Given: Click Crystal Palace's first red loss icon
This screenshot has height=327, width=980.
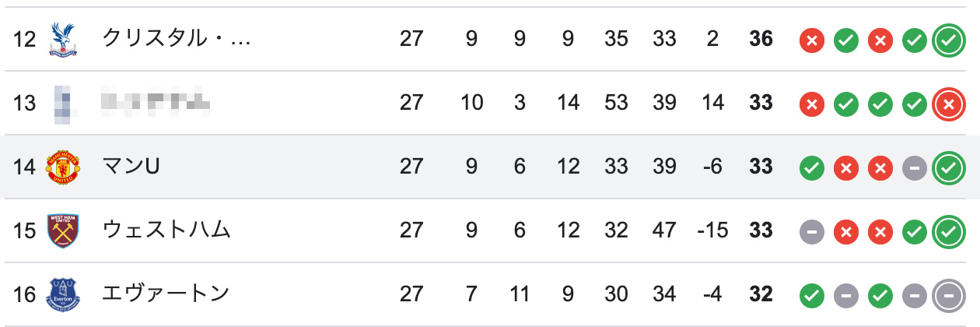Looking at the screenshot, I should point(812,39).
